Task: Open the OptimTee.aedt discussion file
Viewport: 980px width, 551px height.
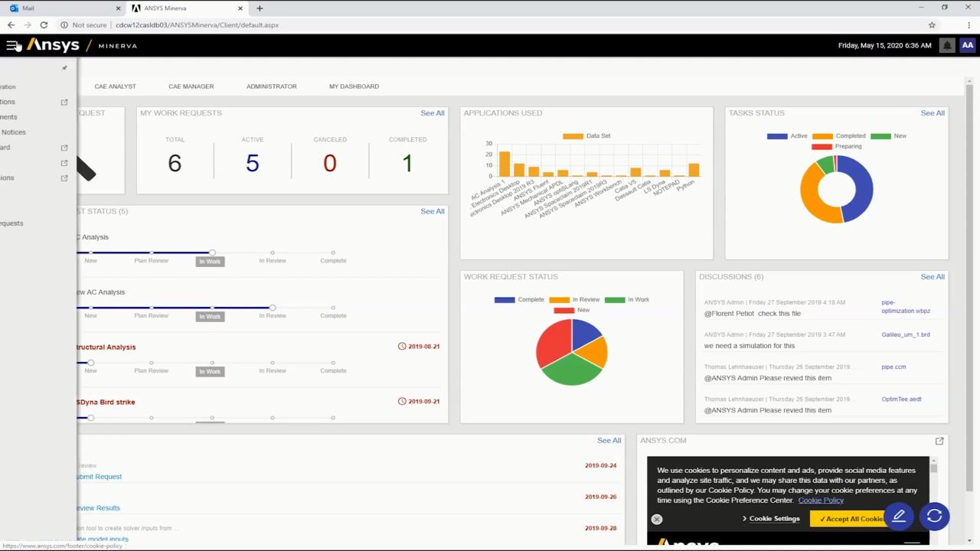Action: click(901, 399)
